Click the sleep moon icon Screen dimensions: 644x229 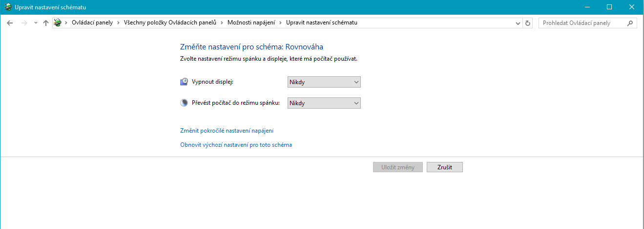(184, 103)
